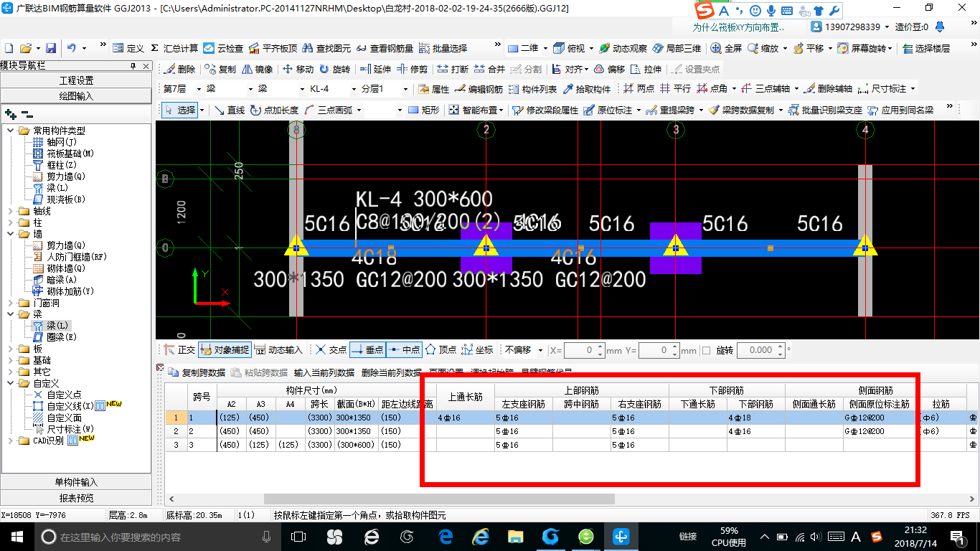Activate 批量选择 batch select

[x=443, y=48]
